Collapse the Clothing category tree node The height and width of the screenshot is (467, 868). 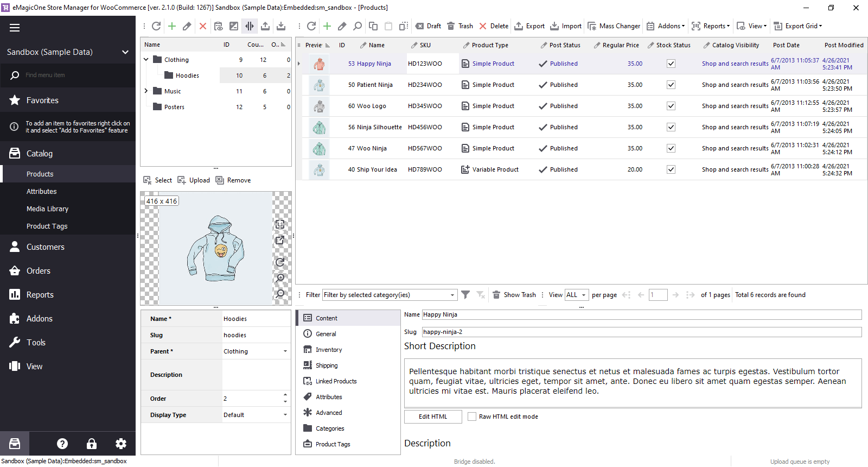[x=146, y=60]
